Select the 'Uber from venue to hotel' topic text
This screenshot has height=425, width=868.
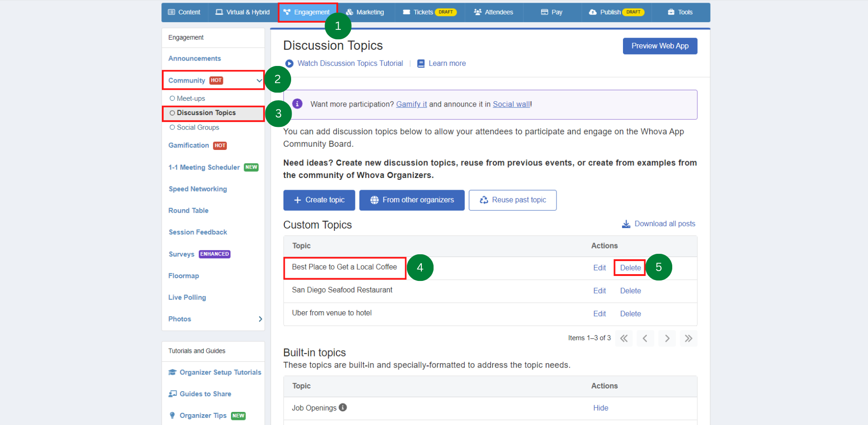coord(331,313)
